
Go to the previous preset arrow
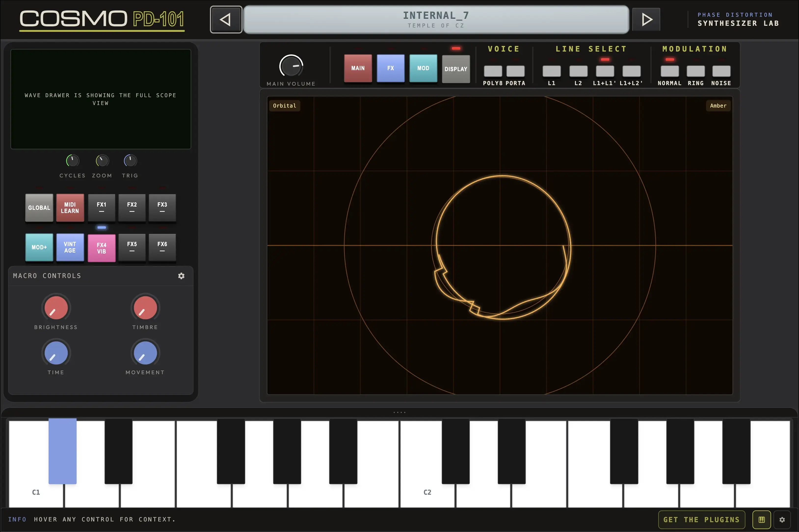(x=226, y=19)
